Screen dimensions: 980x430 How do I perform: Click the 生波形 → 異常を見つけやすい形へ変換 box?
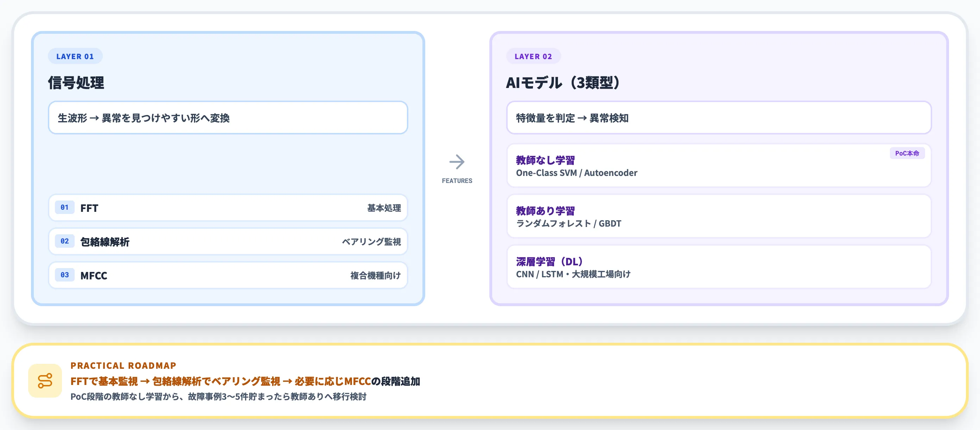[x=228, y=118]
